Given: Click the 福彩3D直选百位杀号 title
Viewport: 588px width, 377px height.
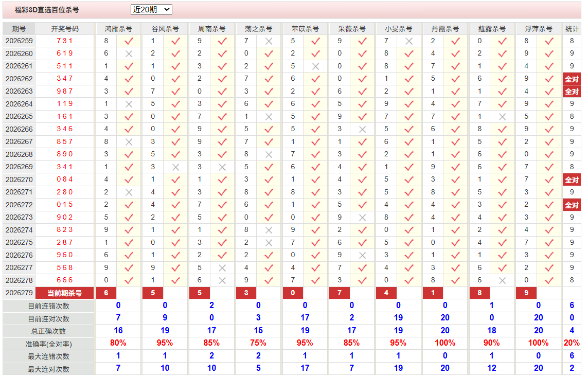Looking at the screenshot, I should (47, 10).
